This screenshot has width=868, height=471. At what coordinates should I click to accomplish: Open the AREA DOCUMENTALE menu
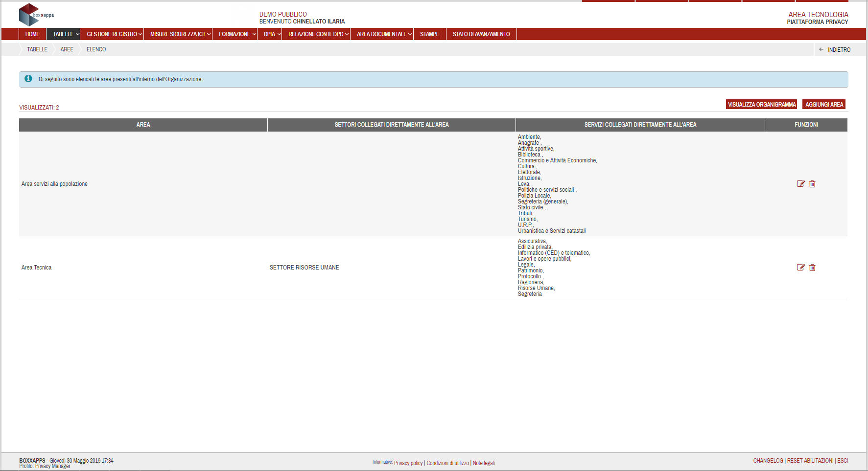382,34
